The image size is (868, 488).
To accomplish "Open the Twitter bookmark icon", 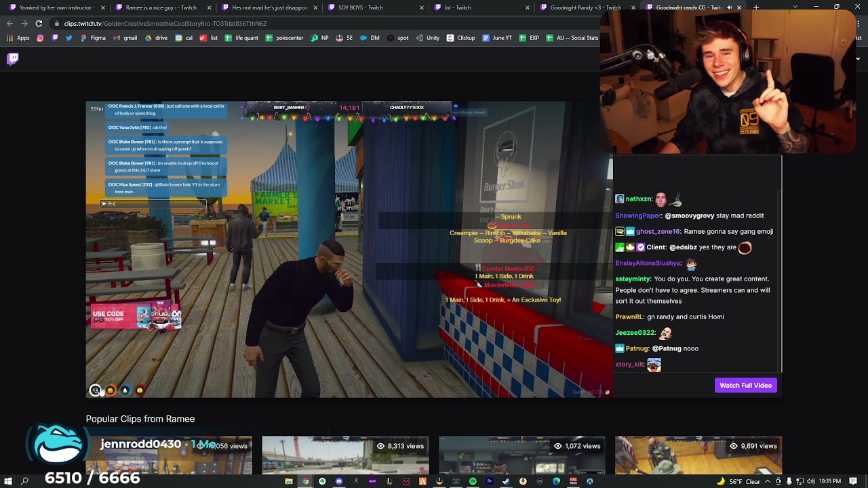I will tap(69, 38).
